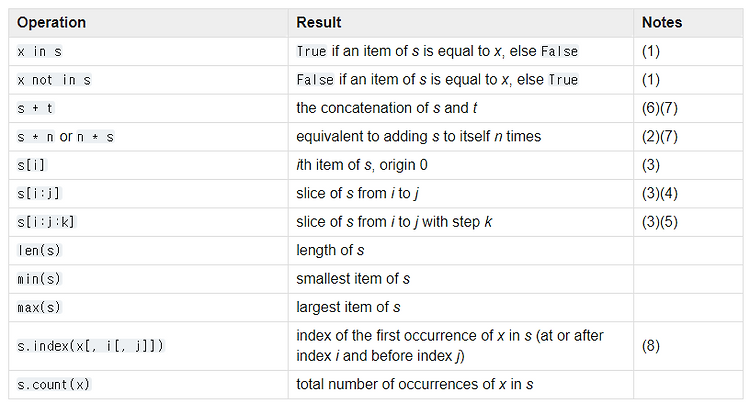
Task: Open note (8) for the index method
Action: [651, 346]
